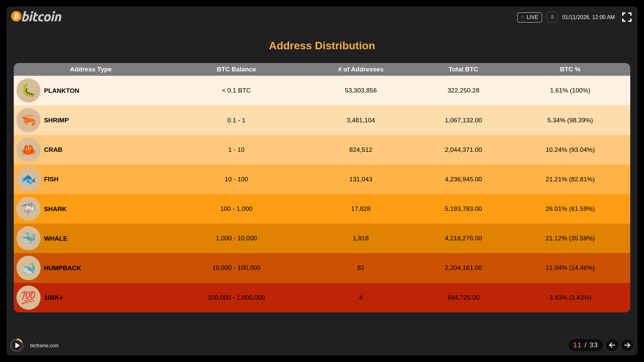Toggle the LIVE indicator button
The width and height of the screenshot is (644, 362).
click(x=529, y=17)
